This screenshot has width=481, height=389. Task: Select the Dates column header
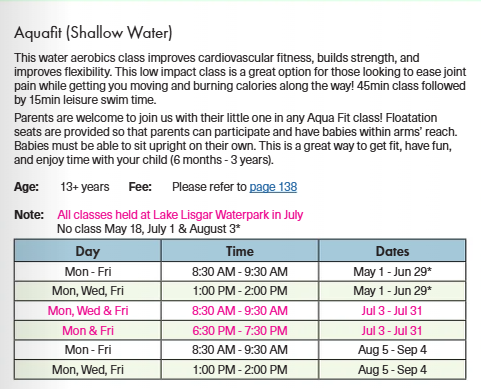tap(392, 251)
